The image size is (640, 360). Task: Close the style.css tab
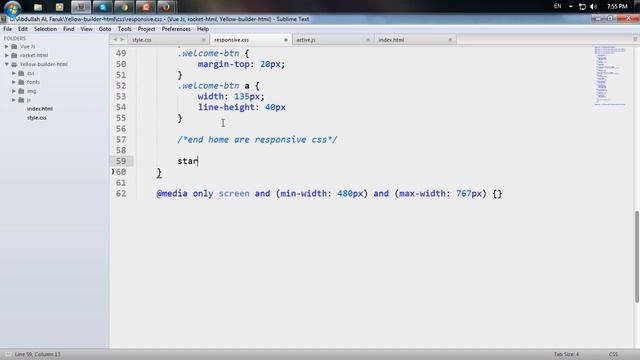(x=204, y=40)
